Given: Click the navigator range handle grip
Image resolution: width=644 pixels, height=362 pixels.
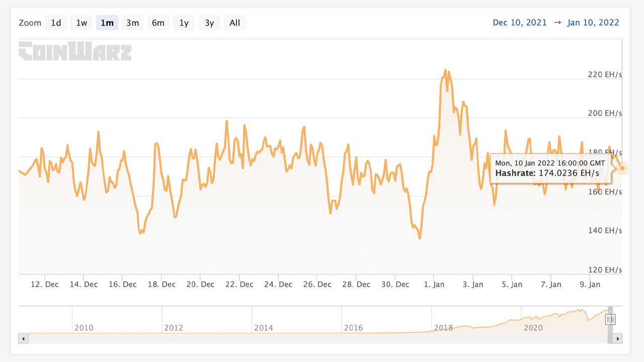Looking at the screenshot, I should (610, 320).
